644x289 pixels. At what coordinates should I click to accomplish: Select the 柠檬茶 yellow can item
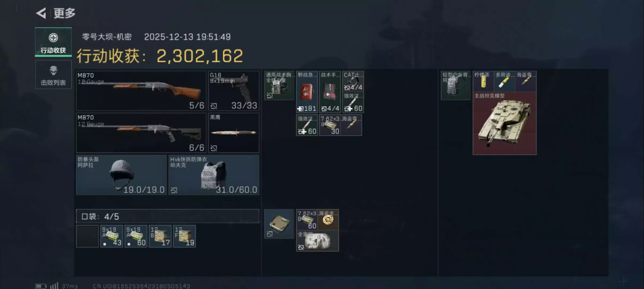(483, 81)
